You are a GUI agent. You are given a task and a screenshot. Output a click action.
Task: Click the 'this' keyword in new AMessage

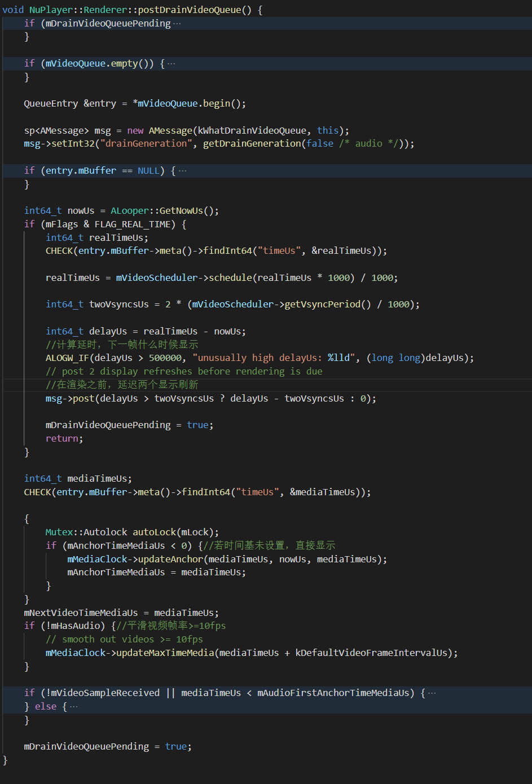tap(328, 131)
